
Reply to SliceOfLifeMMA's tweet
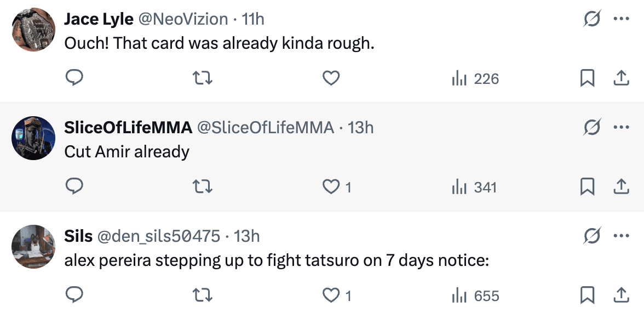(74, 187)
